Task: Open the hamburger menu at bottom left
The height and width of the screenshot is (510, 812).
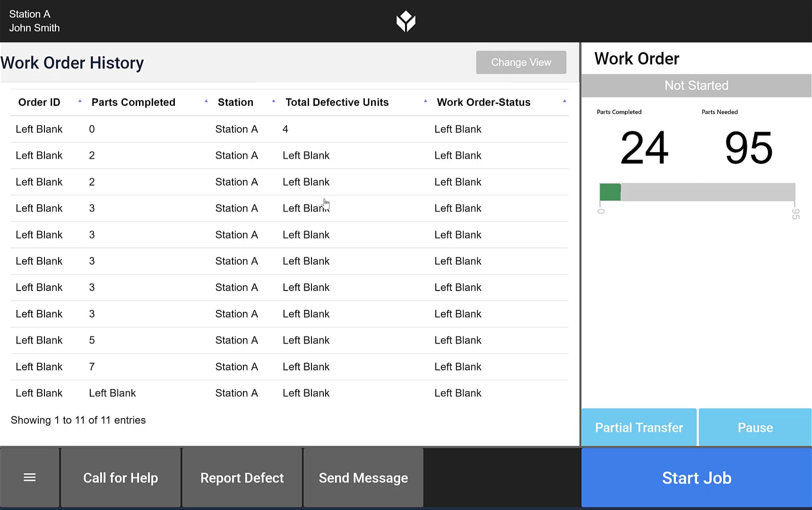Action: click(29, 477)
